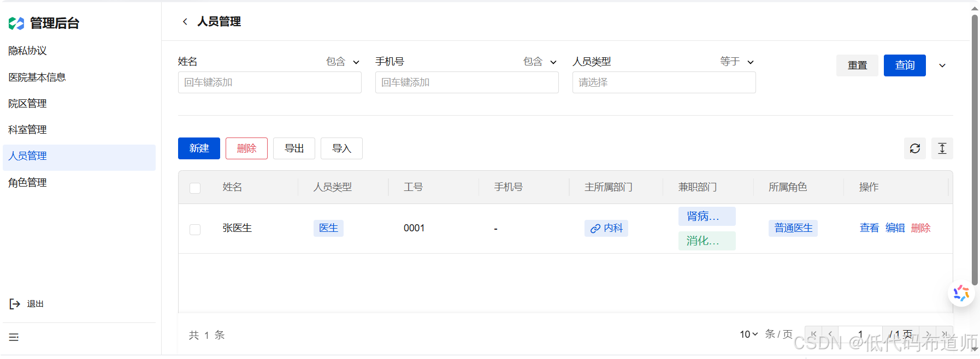The height and width of the screenshot is (359, 980).
Task: Click the 导出 export button
Action: point(294,148)
